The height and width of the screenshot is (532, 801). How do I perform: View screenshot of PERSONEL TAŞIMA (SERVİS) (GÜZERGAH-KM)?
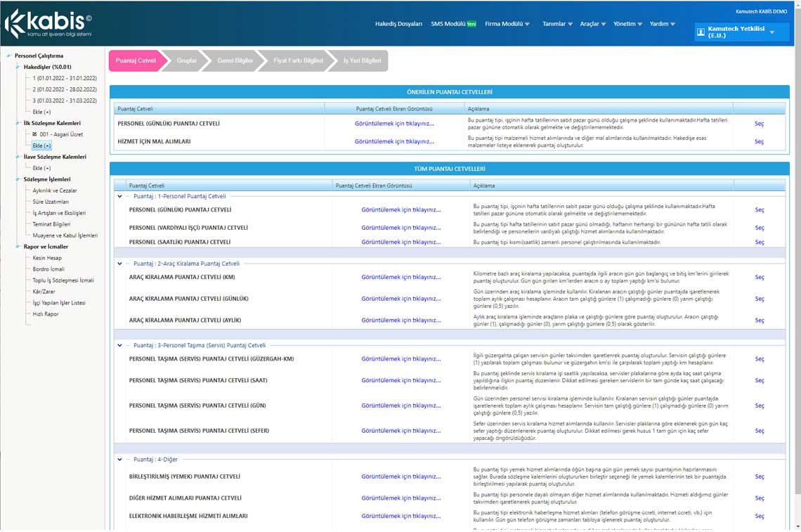pos(401,358)
